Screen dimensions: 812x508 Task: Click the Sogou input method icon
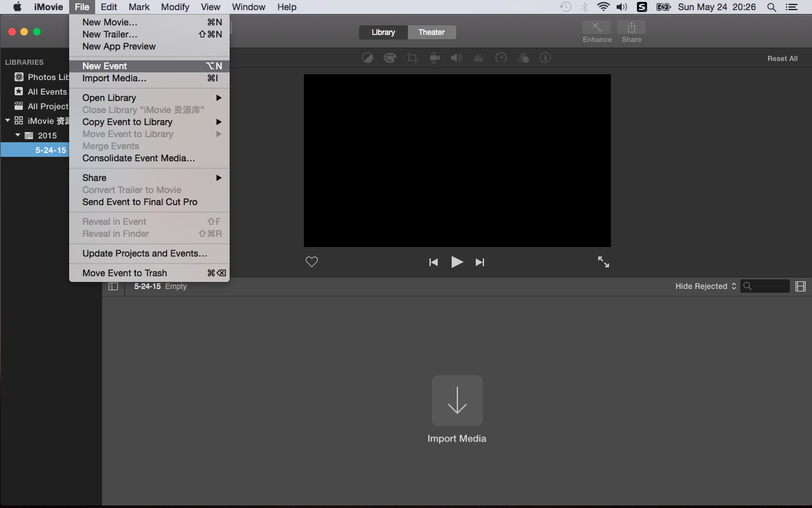(642, 7)
